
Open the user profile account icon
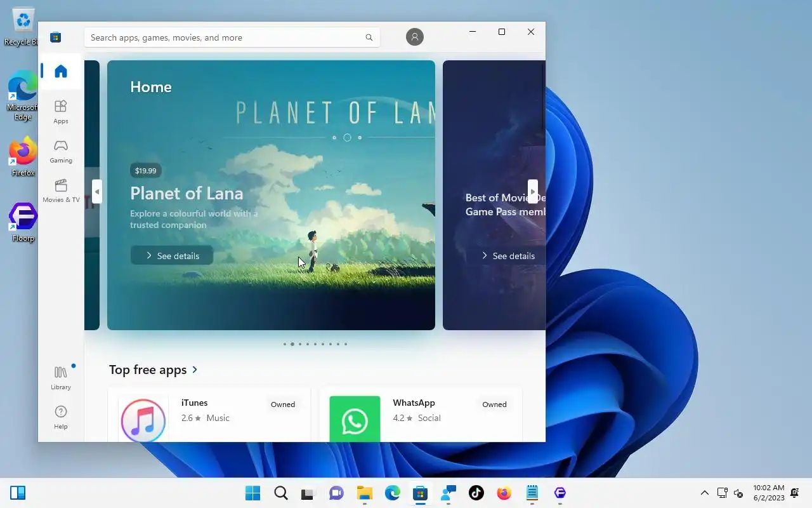(x=415, y=37)
